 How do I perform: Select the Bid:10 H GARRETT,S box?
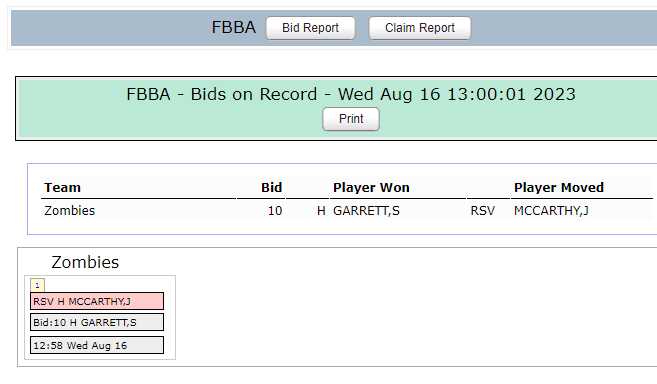pos(97,322)
